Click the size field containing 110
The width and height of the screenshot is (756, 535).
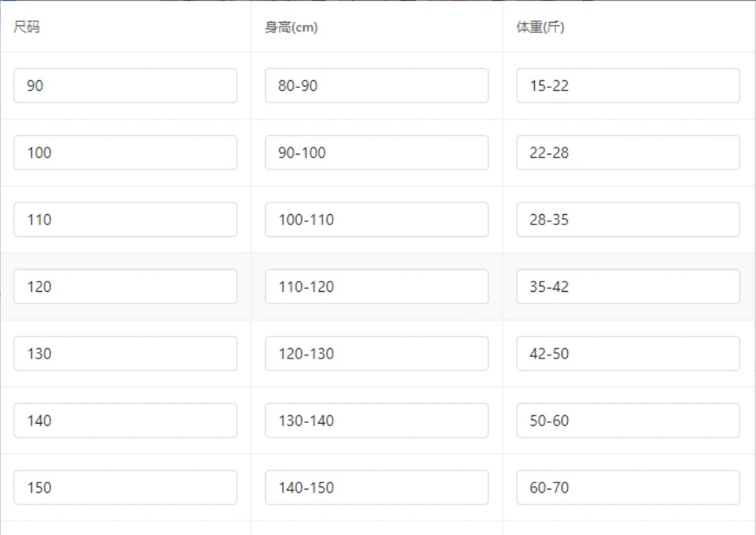[125, 220]
